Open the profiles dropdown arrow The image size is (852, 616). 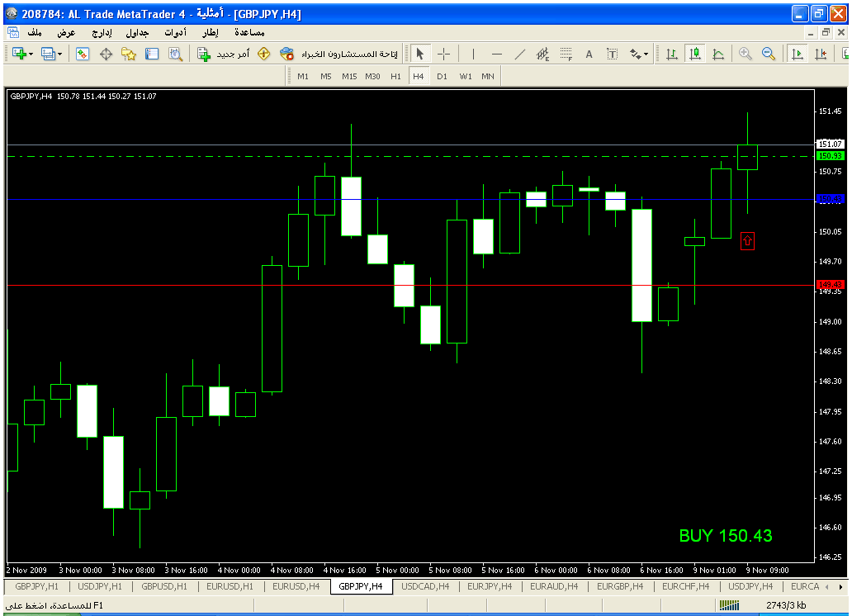click(60, 54)
